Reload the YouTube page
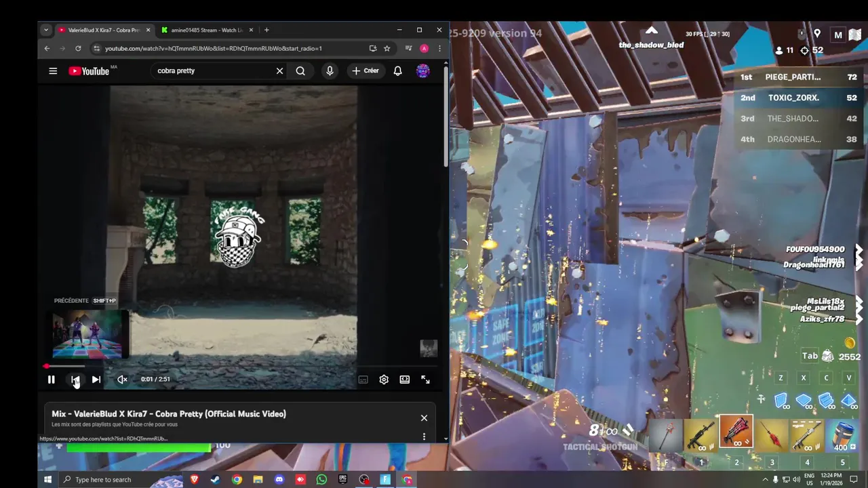 [78, 48]
